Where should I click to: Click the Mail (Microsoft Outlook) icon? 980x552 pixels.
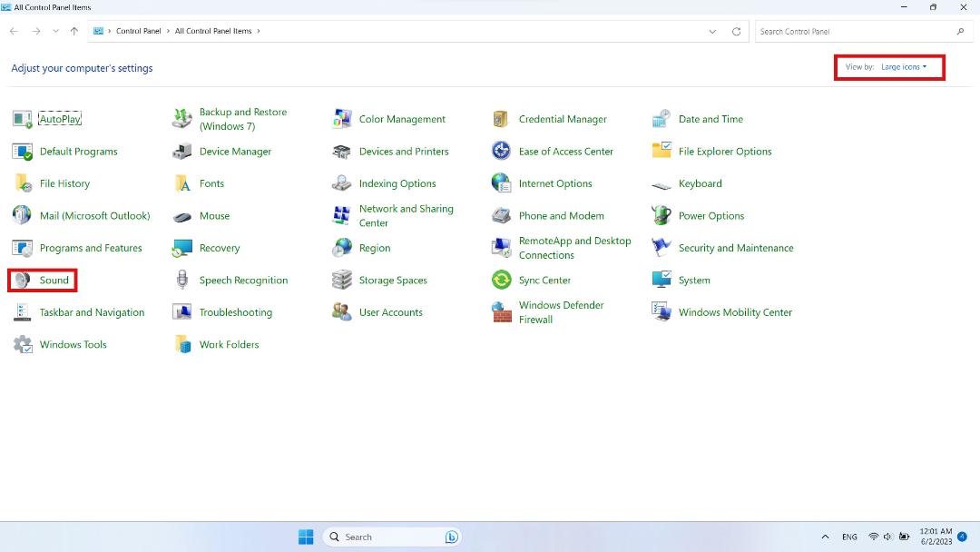point(23,216)
